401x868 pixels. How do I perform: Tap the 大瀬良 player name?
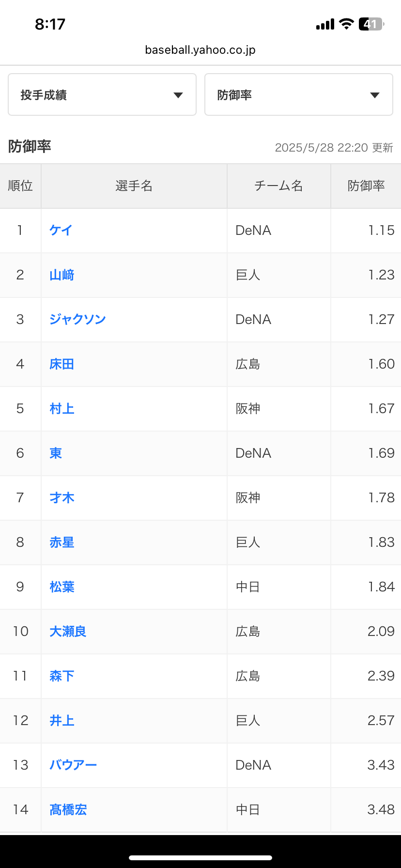[x=68, y=631]
